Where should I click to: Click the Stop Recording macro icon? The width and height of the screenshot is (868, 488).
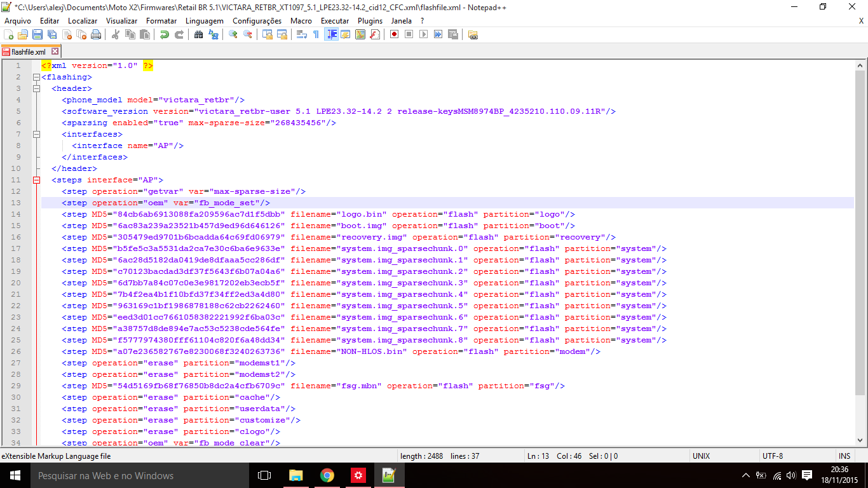[409, 34]
